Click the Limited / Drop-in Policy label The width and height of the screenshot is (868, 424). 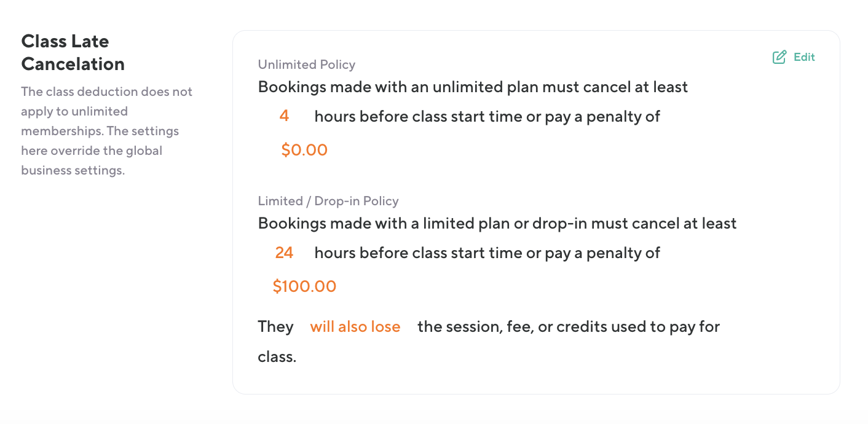328,201
